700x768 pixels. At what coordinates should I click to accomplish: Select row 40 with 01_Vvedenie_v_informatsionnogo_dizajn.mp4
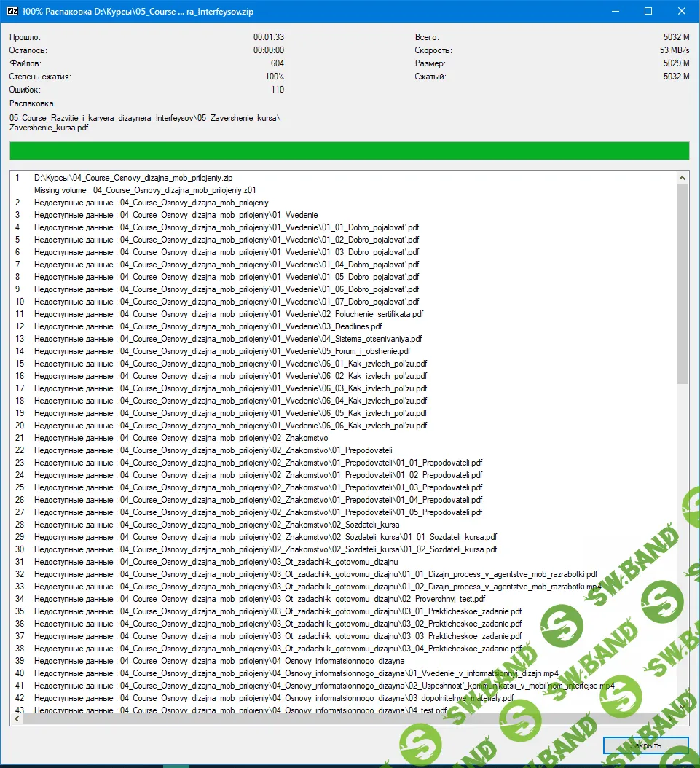point(296,673)
